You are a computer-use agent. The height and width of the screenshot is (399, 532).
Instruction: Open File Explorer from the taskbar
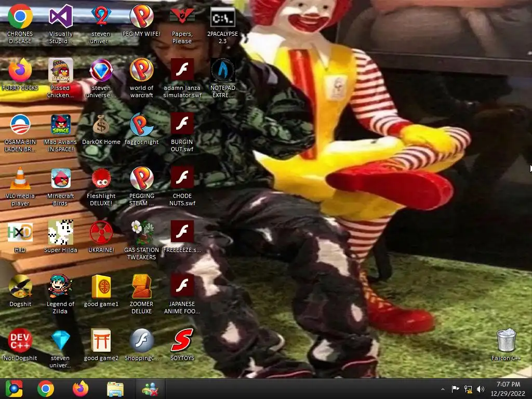point(115,389)
